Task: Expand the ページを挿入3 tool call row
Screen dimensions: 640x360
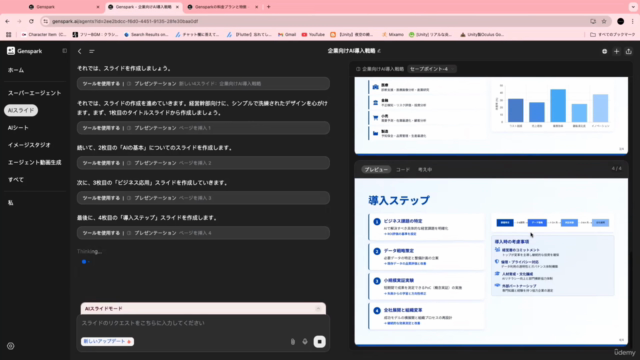Action: pos(203,198)
